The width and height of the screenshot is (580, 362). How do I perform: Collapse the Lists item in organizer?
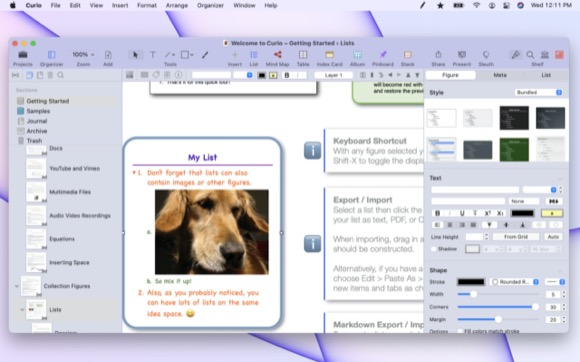pyautogui.click(x=22, y=309)
